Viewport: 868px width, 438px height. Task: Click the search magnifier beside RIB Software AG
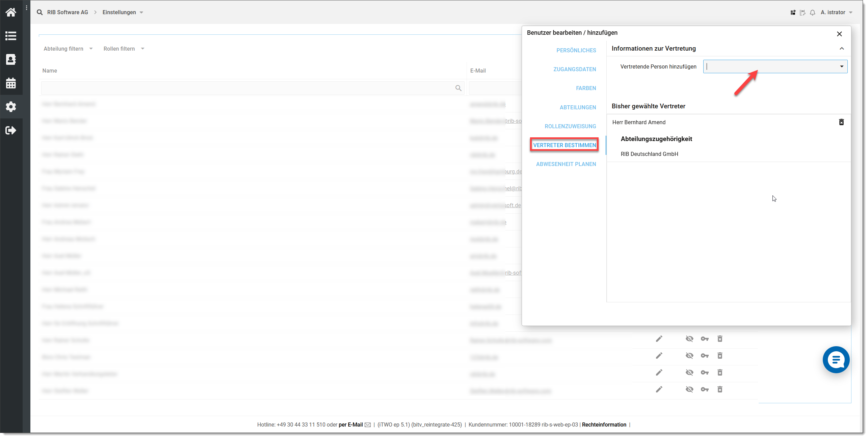tap(40, 12)
